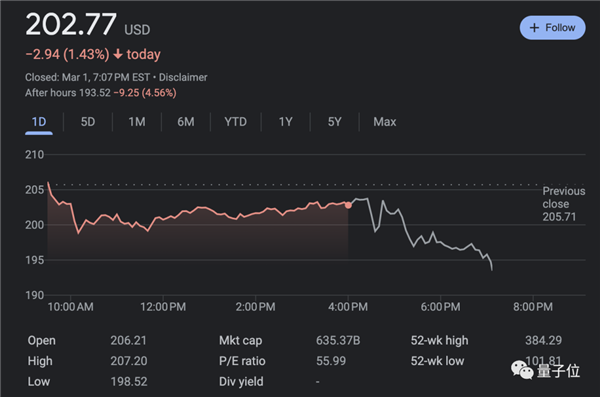This screenshot has height=397, width=600.
Task: View the 5Y price history
Action: click(x=334, y=122)
